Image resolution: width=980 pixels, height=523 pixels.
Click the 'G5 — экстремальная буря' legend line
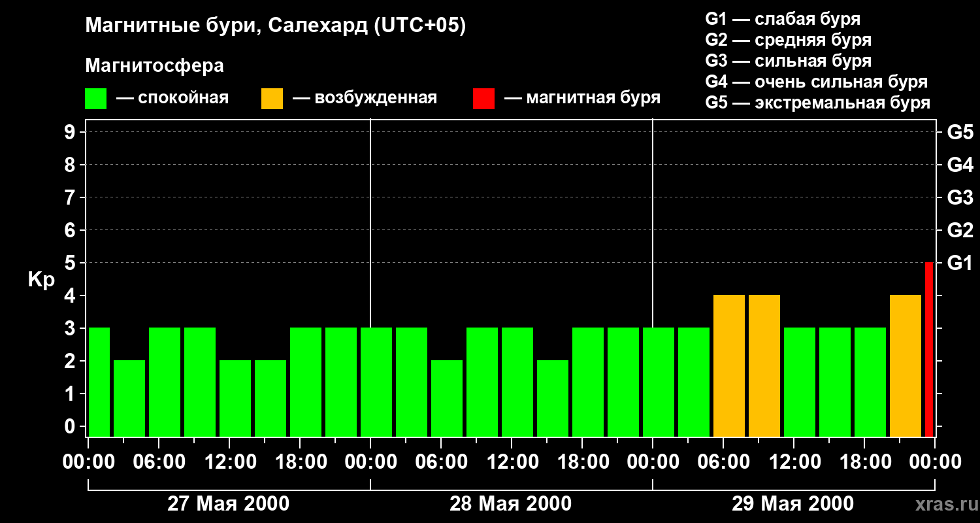tap(817, 103)
